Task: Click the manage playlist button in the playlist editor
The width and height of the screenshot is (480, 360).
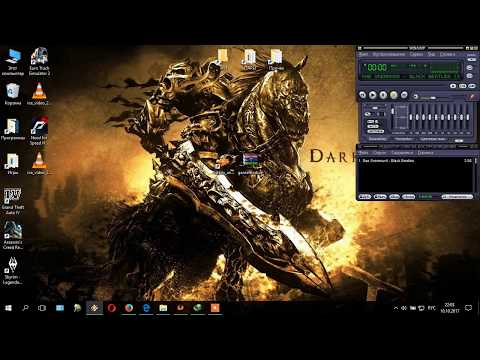Action: pyautogui.click(x=457, y=197)
